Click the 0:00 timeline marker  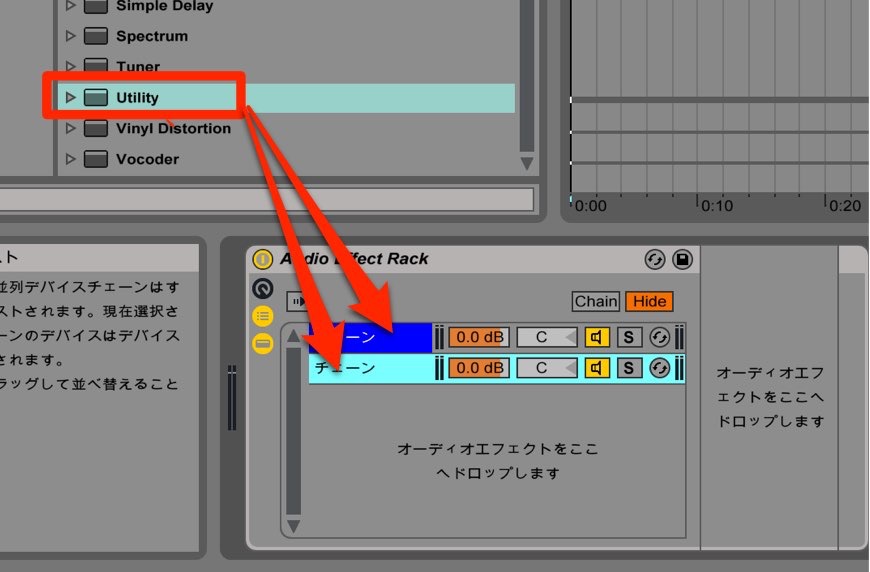590,206
